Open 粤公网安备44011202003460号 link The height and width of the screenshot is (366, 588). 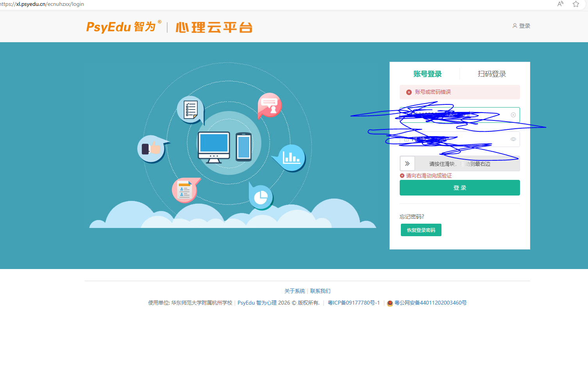pyautogui.click(x=431, y=303)
